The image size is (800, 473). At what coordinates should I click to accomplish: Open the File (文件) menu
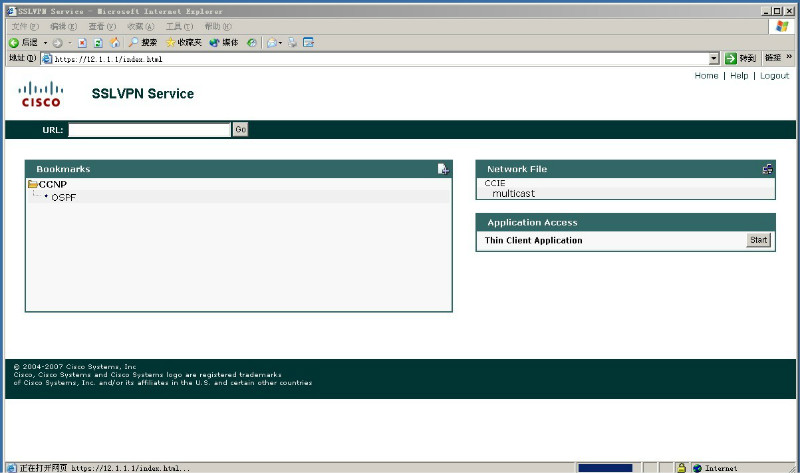[x=25, y=27]
